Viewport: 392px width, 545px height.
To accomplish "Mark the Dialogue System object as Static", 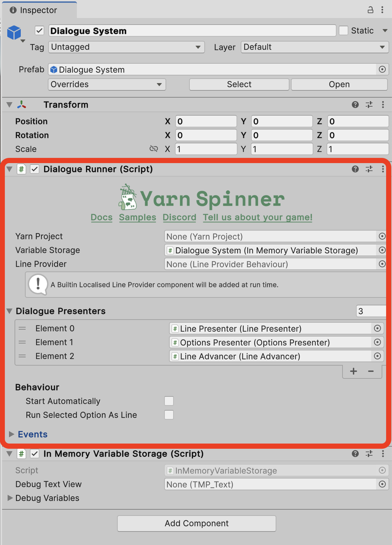I will pyautogui.click(x=344, y=30).
